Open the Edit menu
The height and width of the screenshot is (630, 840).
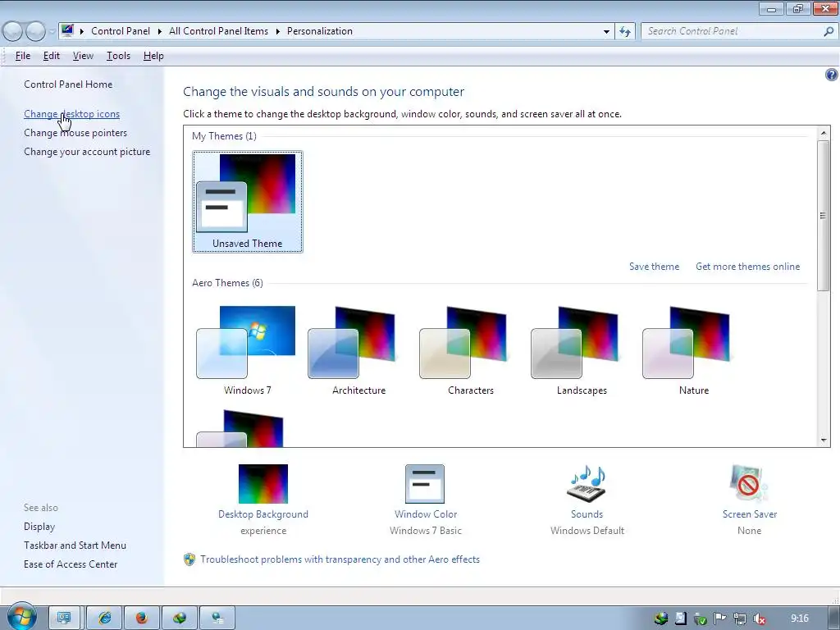click(52, 56)
